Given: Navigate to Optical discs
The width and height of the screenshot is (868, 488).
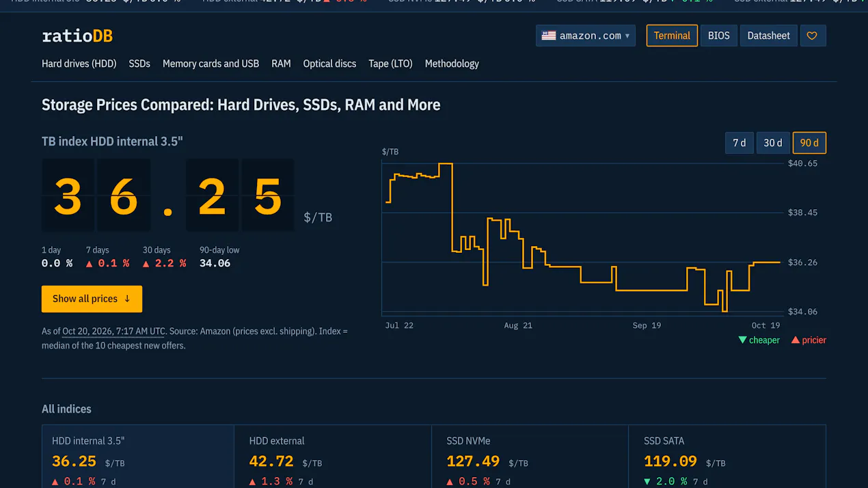Looking at the screenshot, I should tap(329, 64).
